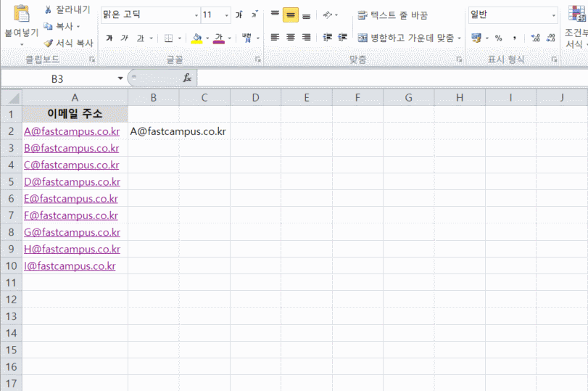Select header cell 이메일 주소
Viewport: 588px width, 391px height.
pos(75,114)
